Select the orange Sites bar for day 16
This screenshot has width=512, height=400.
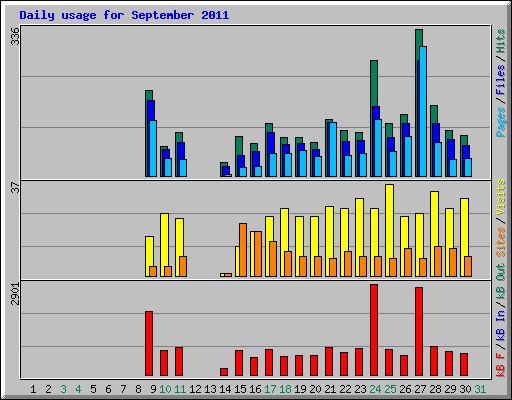(258, 254)
